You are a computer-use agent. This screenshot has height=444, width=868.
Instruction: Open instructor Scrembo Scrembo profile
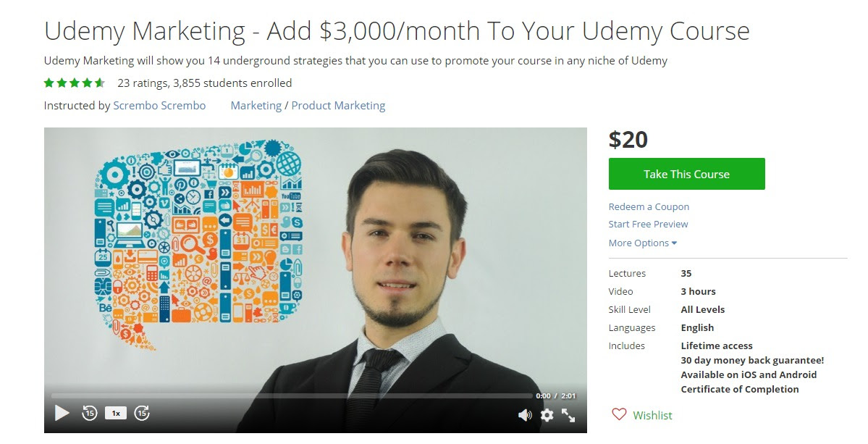[x=159, y=106]
